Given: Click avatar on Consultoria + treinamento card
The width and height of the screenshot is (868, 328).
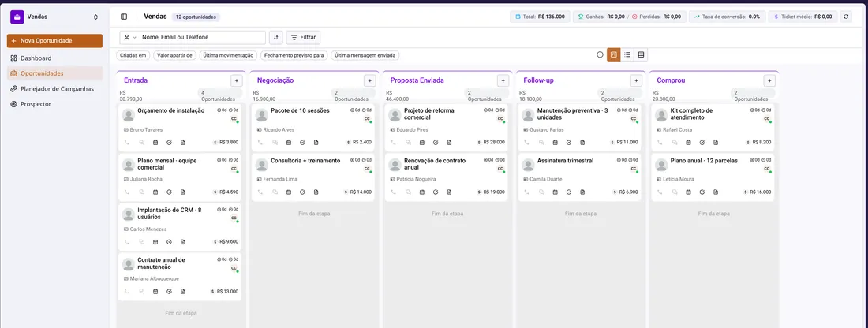Looking at the screenshot, I should (262, 164).
